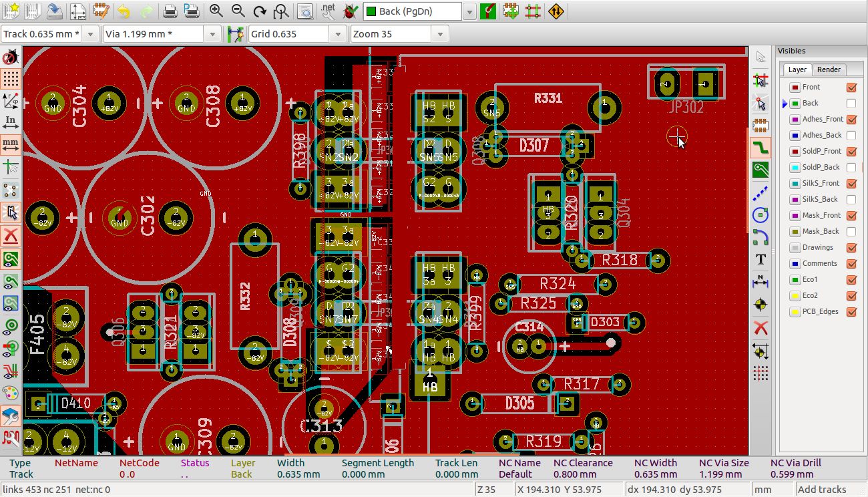The image size is (868, 497).
Task: Enable the Adhes_Back layer checkbox
Action: click(x=851, y=135)
